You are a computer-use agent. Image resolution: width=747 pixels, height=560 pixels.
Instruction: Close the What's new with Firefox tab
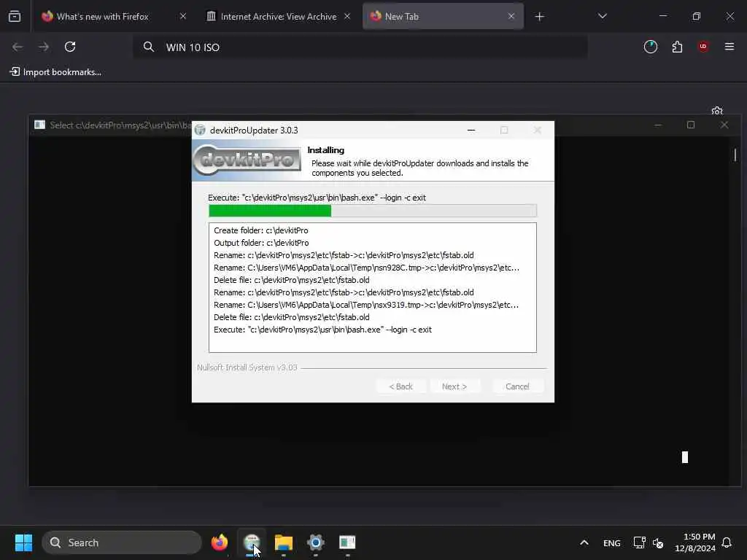(x=183, y=17)
